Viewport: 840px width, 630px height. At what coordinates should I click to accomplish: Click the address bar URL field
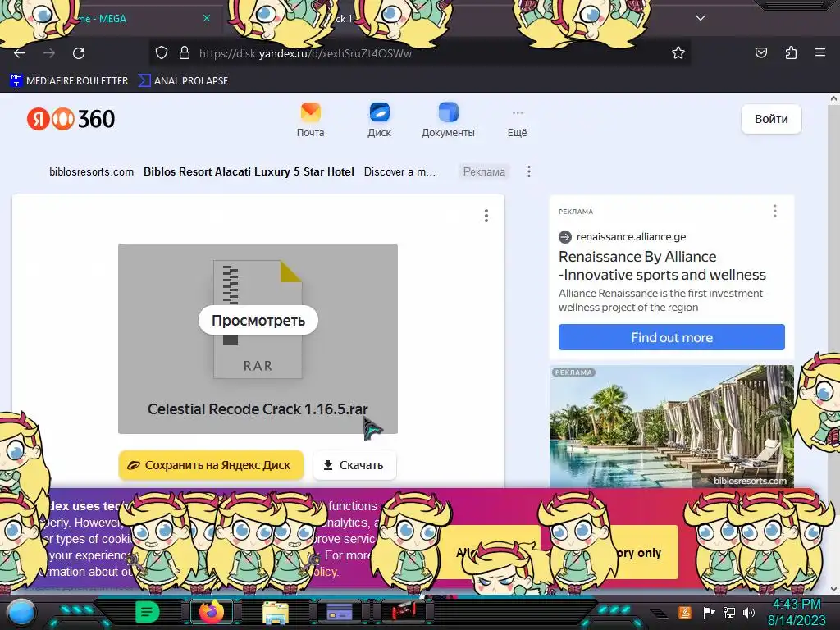pos(419,53)
